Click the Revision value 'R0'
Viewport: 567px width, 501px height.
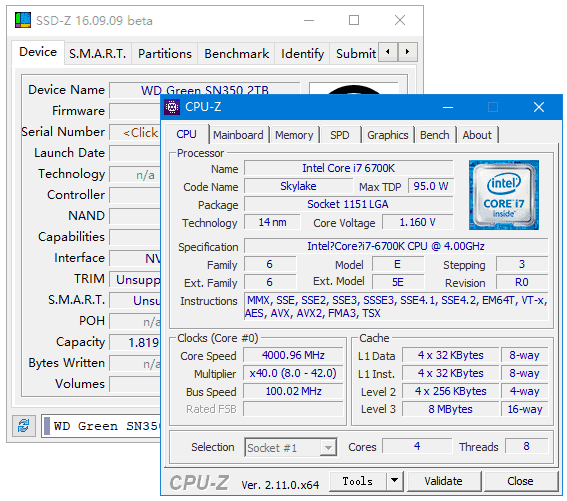tap(522, 282)
